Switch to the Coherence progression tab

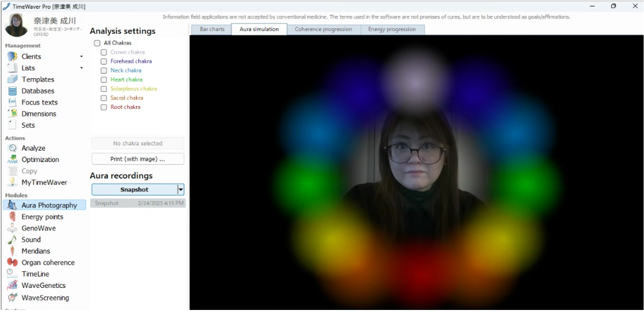323,29
